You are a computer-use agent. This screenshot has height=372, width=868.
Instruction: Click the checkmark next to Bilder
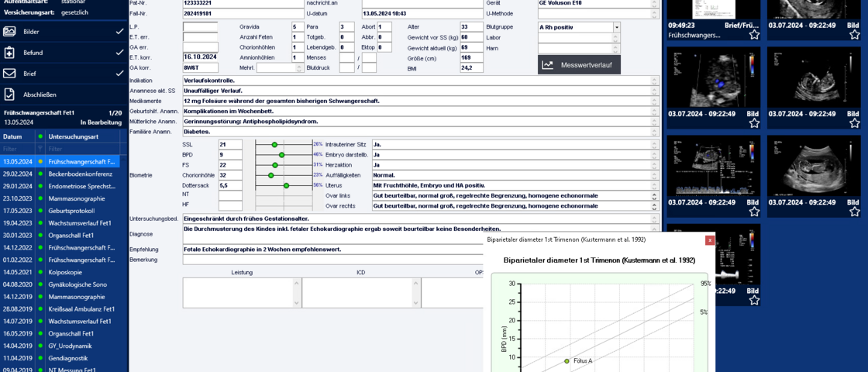[119, 32]
